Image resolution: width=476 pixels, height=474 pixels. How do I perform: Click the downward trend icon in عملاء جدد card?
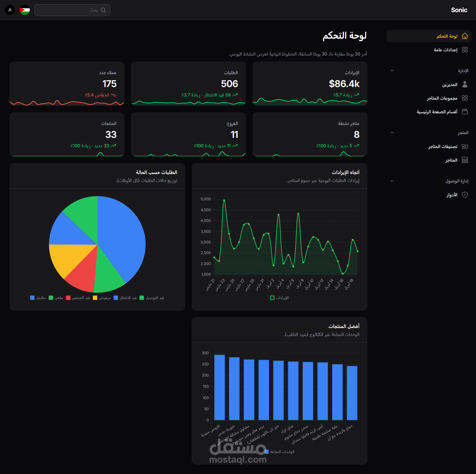[114, 95]
